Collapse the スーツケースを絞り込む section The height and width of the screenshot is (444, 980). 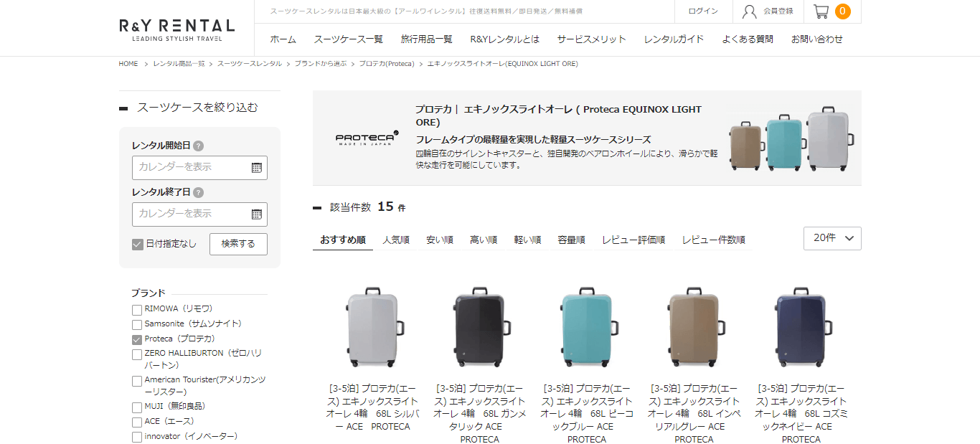123,108
